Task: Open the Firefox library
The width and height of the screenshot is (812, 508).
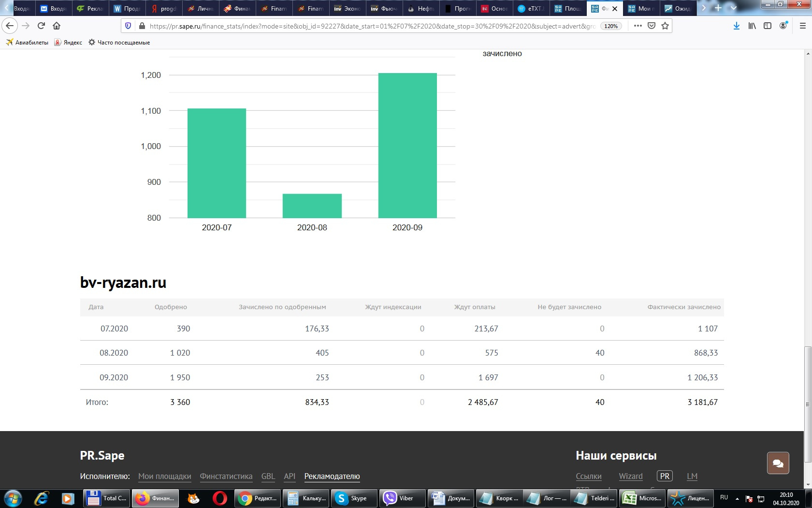Action: coord(752,26)
